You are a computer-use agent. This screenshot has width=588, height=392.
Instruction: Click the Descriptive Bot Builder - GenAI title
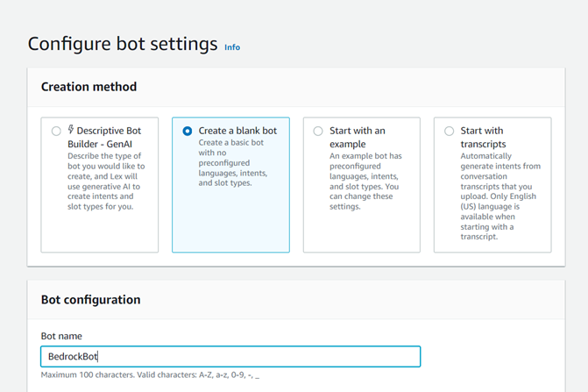pyautogui.click(x=104, y=138)
